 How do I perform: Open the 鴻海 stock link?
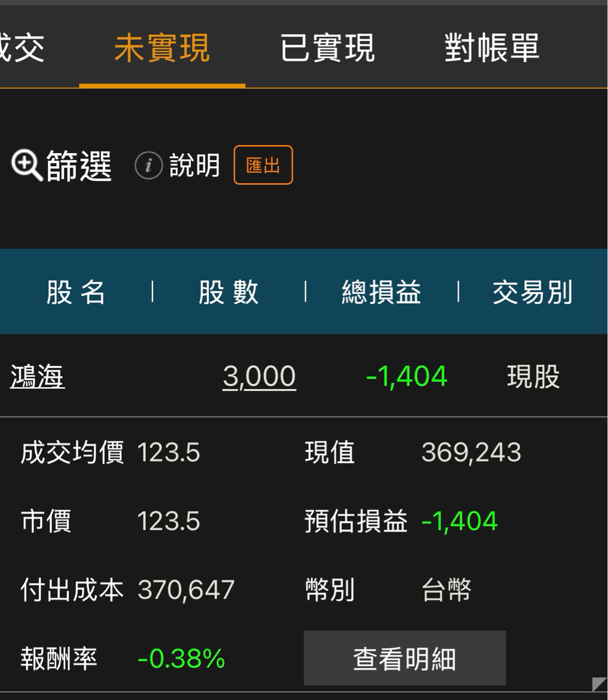[37, 376]
